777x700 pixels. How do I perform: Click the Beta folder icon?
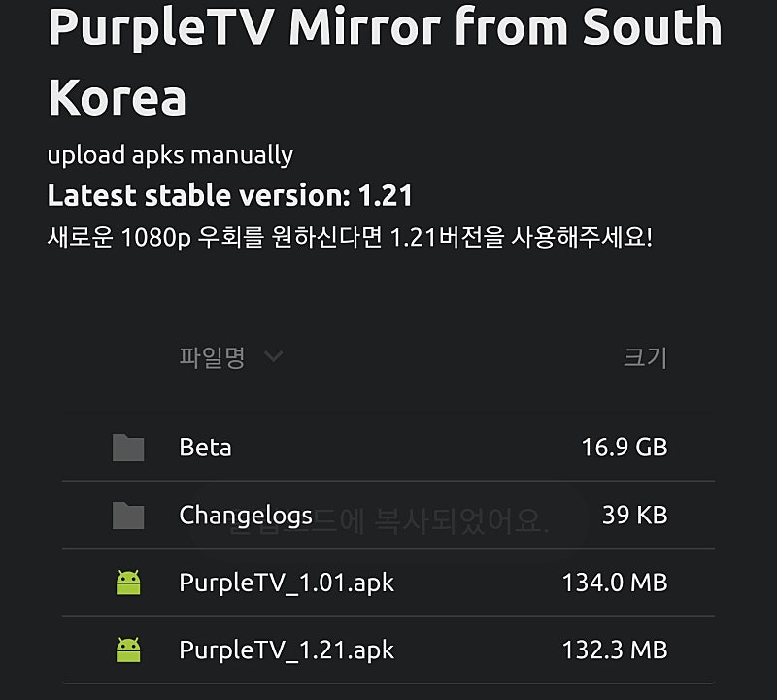pyautogui.click(x=128, y=448)
